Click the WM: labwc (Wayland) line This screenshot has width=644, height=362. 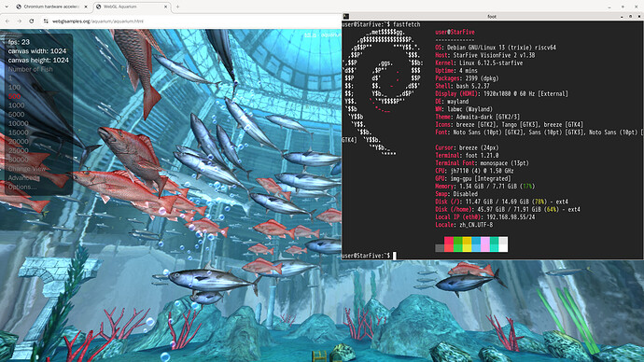point(464,109)
